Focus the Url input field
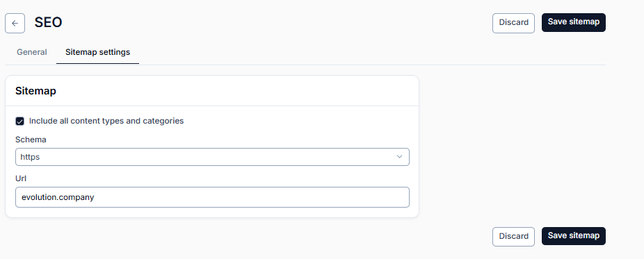The height and width of the screenshot is (259, 644). 212,197
